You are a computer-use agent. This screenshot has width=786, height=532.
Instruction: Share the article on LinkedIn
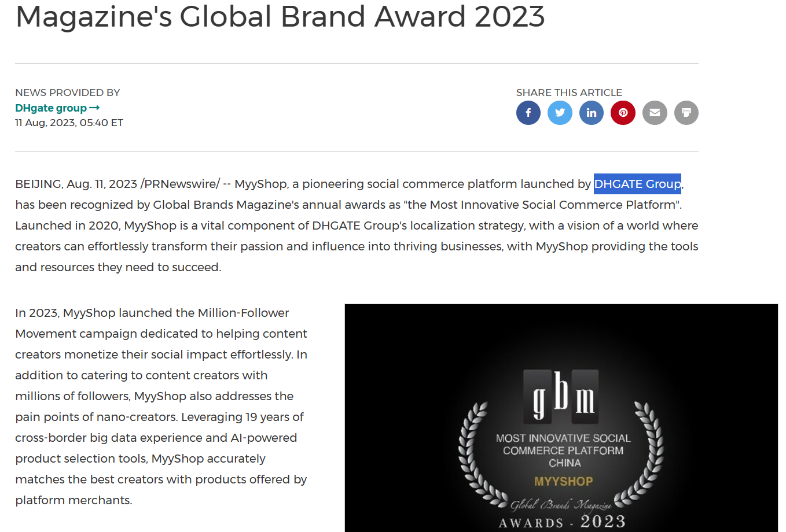coord(592,113)
